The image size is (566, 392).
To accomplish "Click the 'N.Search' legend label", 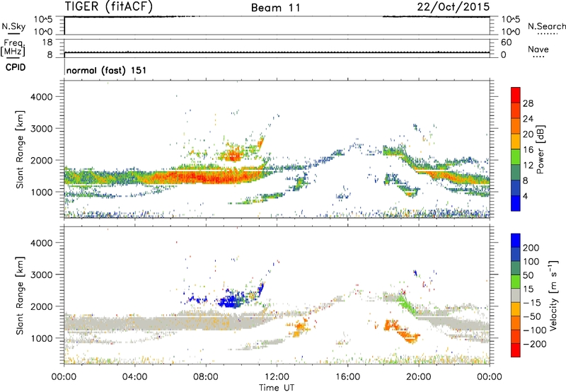I will pyautogui.click(x=546, y=26).
